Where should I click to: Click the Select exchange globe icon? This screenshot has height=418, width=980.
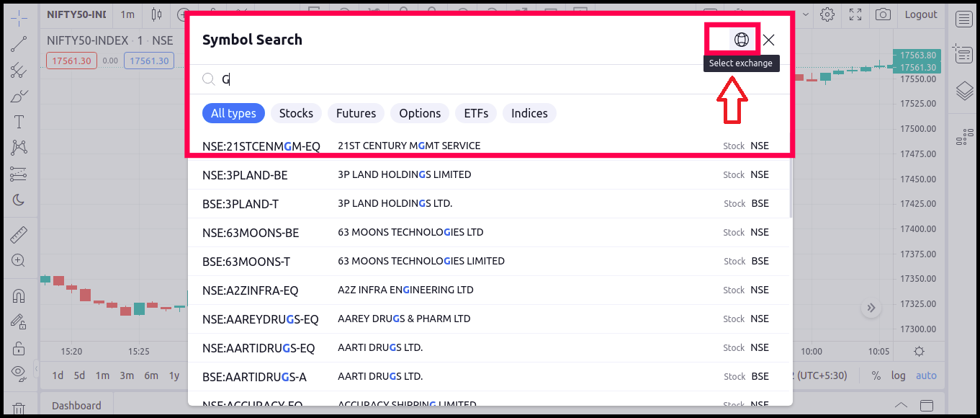pos(742,40)
